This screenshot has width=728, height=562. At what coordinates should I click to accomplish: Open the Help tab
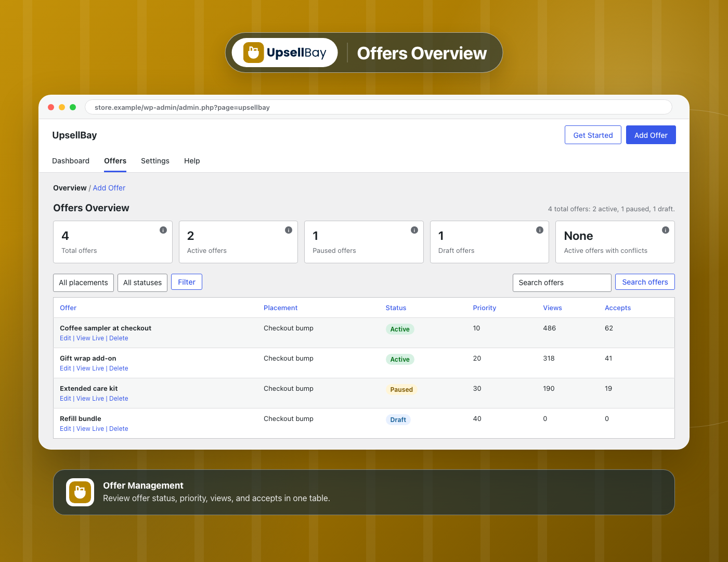(x=192, y=161)
